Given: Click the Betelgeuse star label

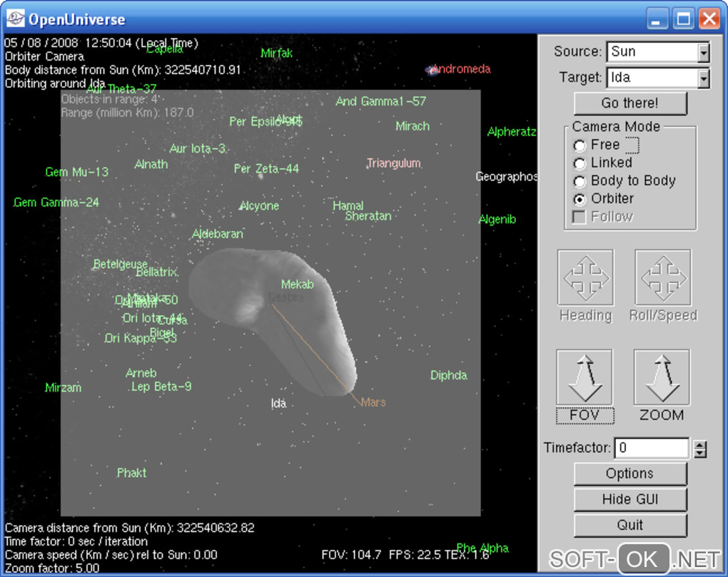Looking at the screenshot, I should click(120, 265).
